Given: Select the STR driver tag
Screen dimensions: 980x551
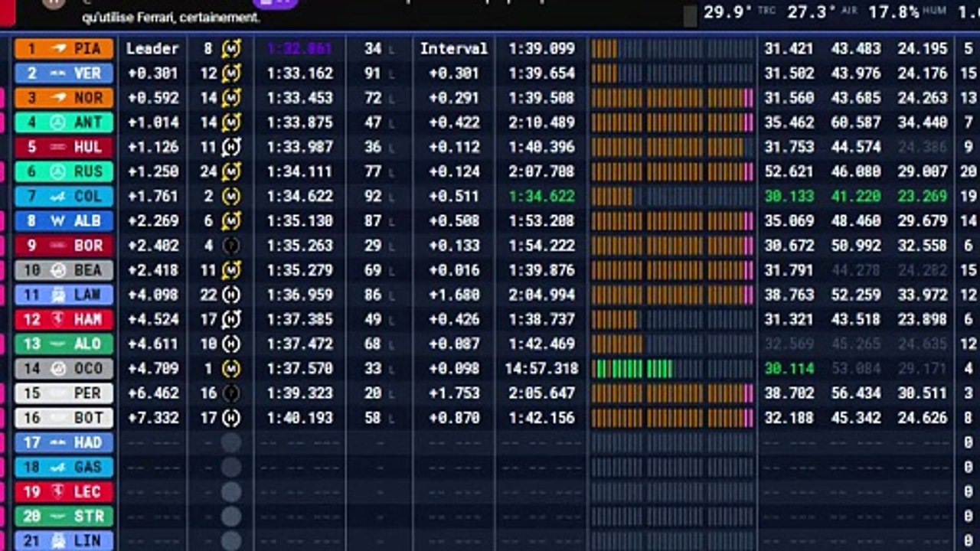Looking at the screenshot, I should (x=64, y=516).
